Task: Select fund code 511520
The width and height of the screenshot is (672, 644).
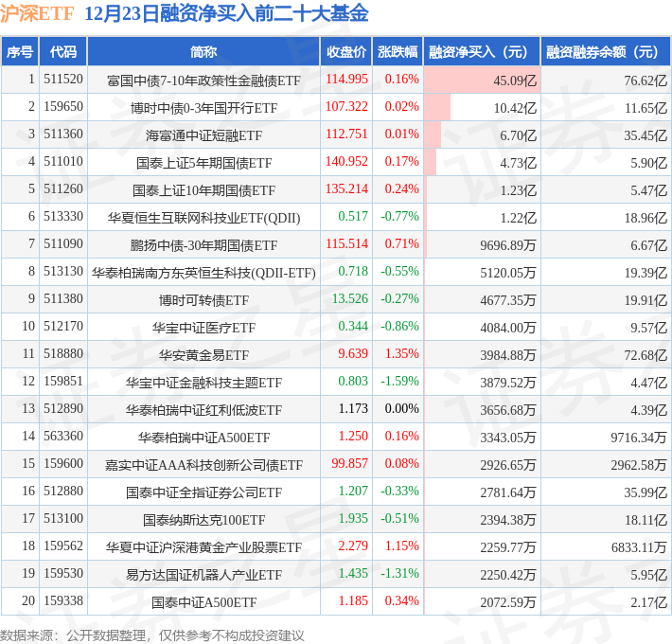Action: [63, 80]
